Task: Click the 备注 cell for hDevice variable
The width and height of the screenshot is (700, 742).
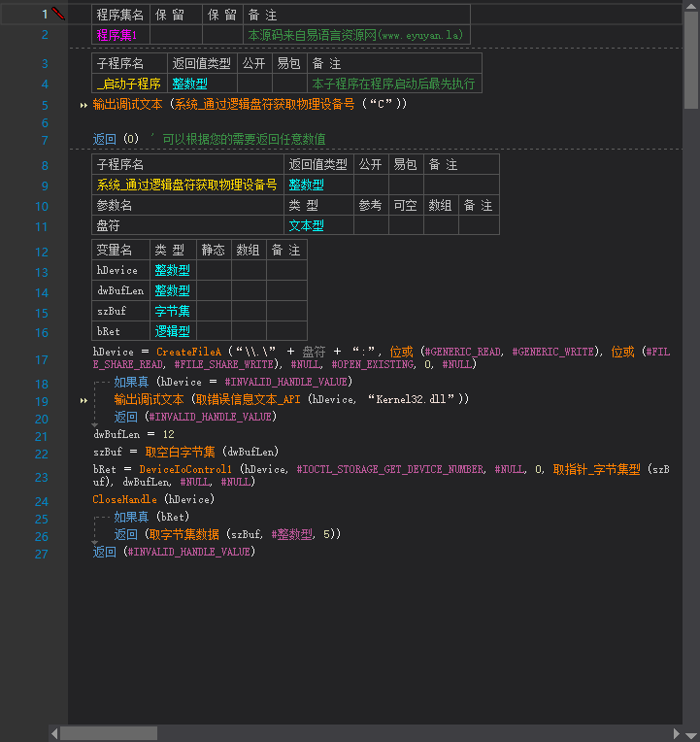Action: click(286, 270)
